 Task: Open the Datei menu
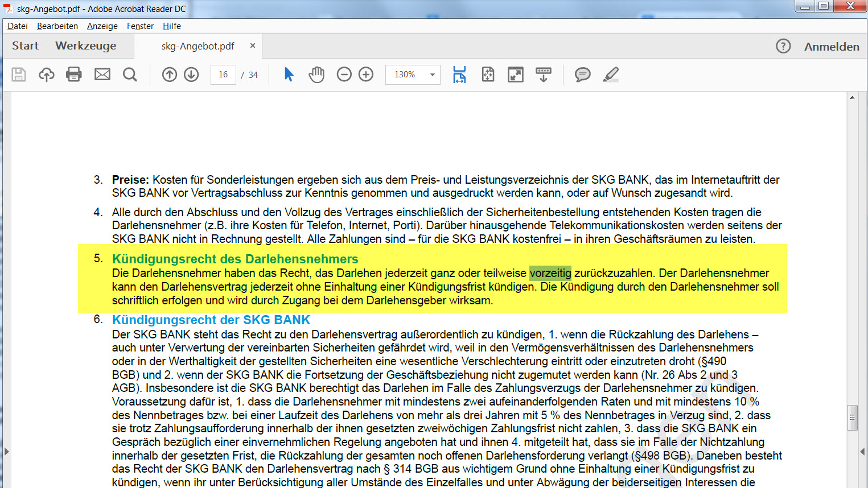(18, 26)
